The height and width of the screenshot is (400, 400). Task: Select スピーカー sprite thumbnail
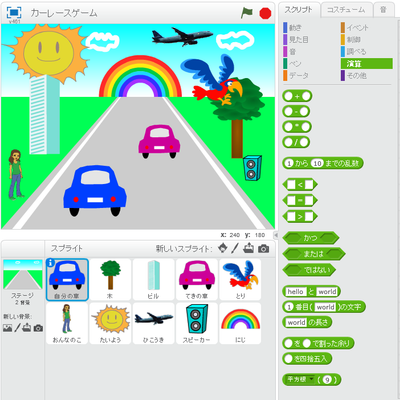pyautogui.click(x=197, y=323)
